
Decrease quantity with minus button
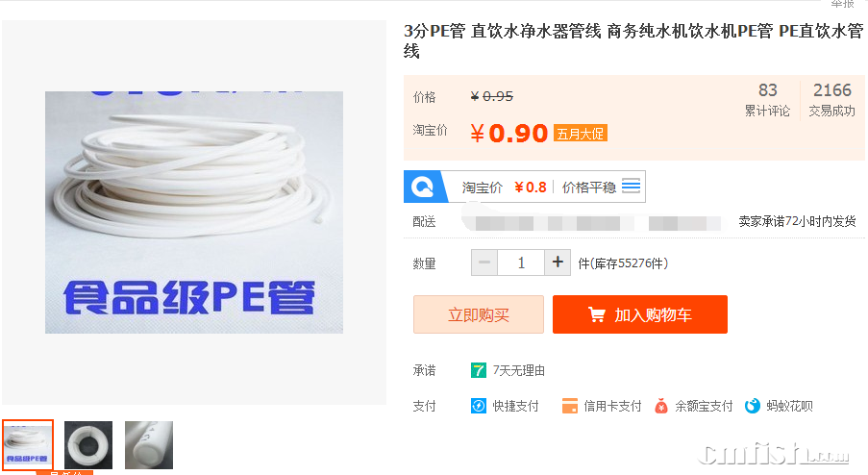click(484, 262)
